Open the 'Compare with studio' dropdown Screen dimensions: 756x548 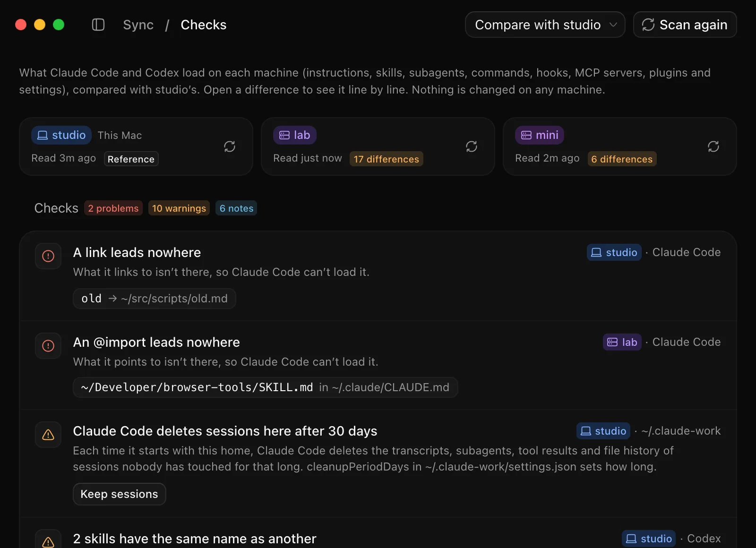[545, 25]
